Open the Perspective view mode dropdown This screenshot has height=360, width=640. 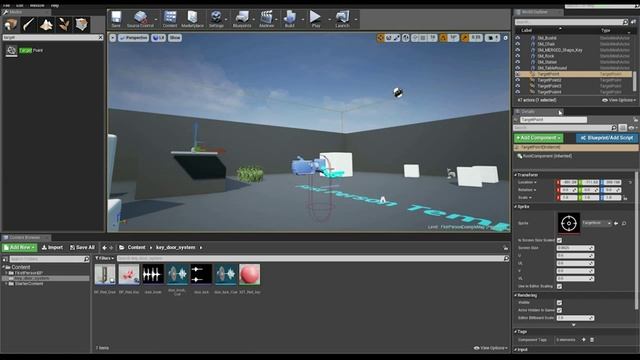click(133, 38)
